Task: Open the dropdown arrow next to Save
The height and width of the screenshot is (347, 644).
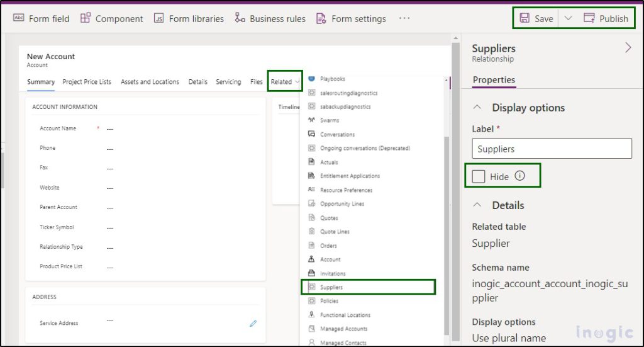Action: [569, 18]
